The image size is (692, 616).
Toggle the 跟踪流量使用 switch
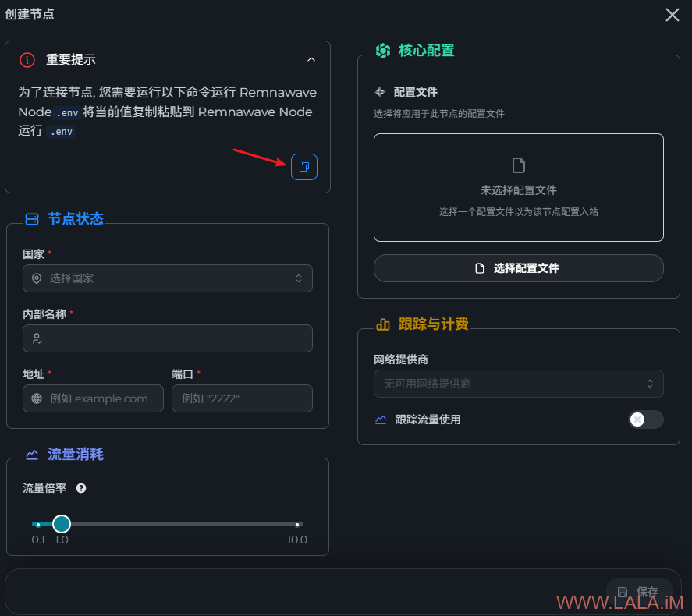tap(646, 420)
